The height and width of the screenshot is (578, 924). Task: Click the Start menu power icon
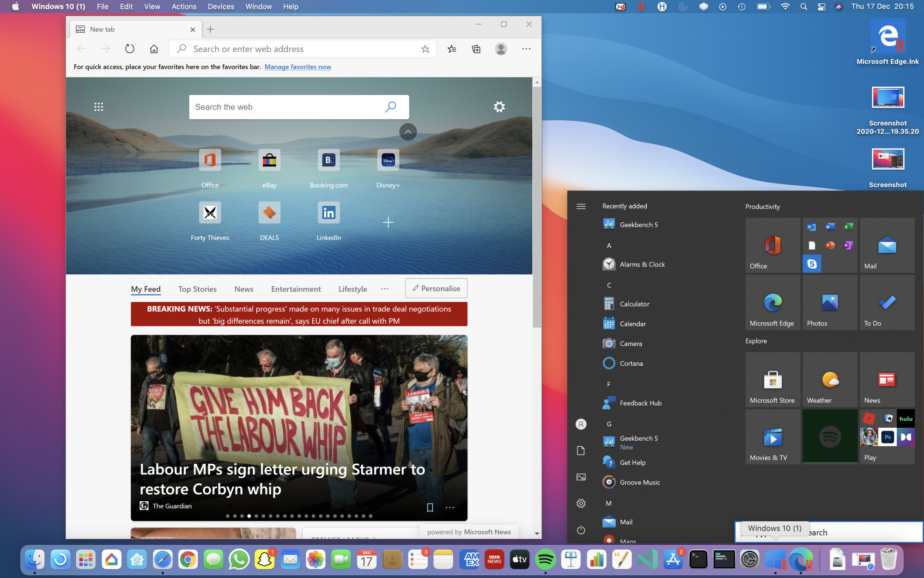[581, 530]
